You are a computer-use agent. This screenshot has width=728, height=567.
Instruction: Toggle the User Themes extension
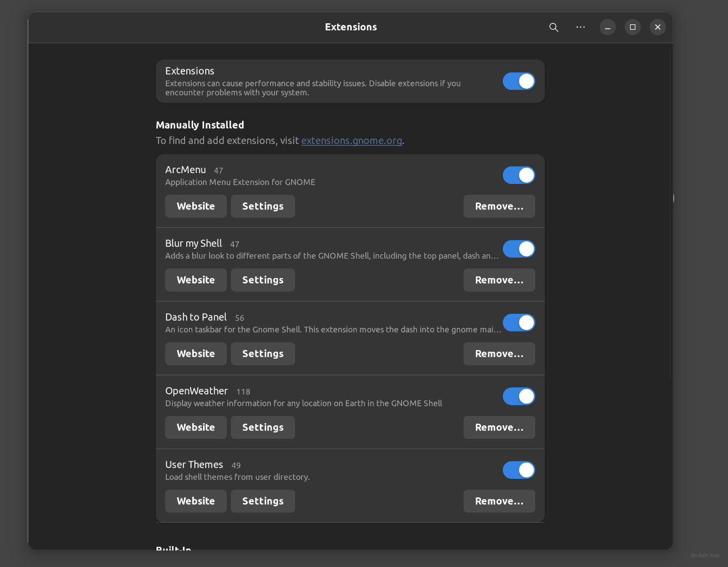click(519, 470)
